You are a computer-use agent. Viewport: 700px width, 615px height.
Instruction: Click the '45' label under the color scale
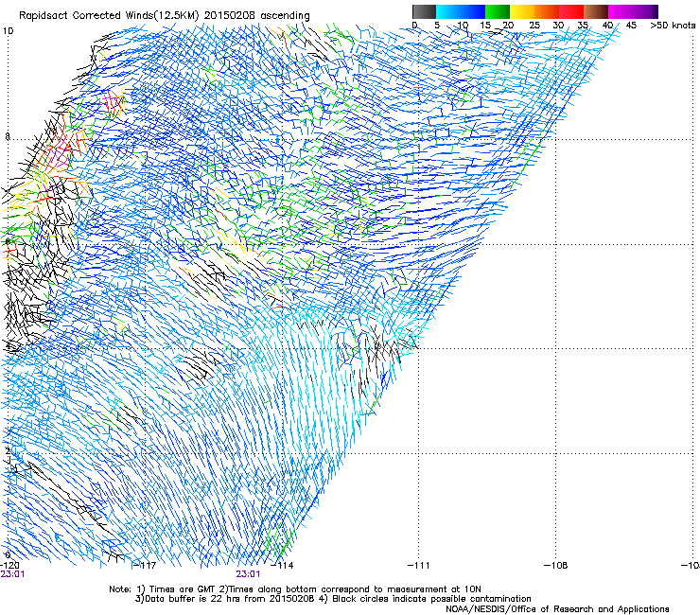(x=631, y=25)
